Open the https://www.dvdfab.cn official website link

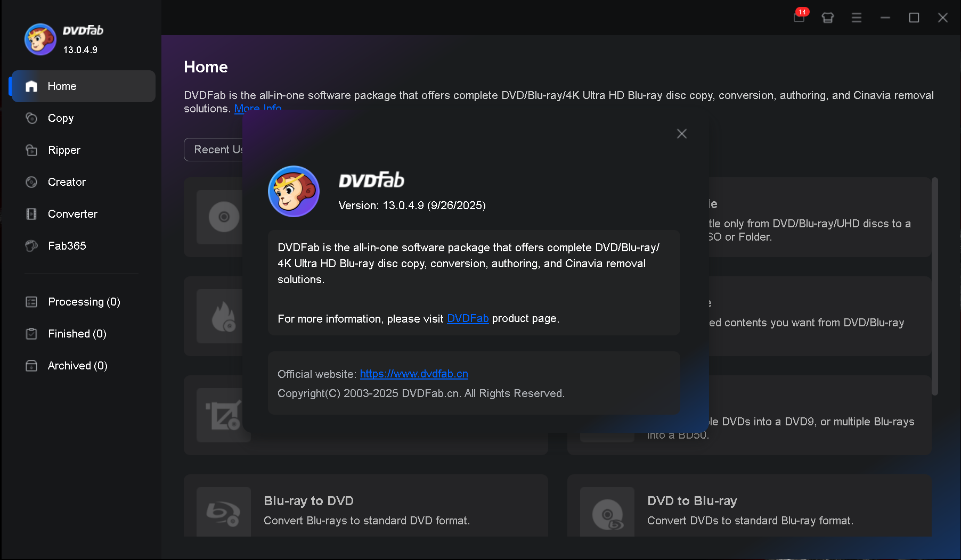tap(413, 374)
